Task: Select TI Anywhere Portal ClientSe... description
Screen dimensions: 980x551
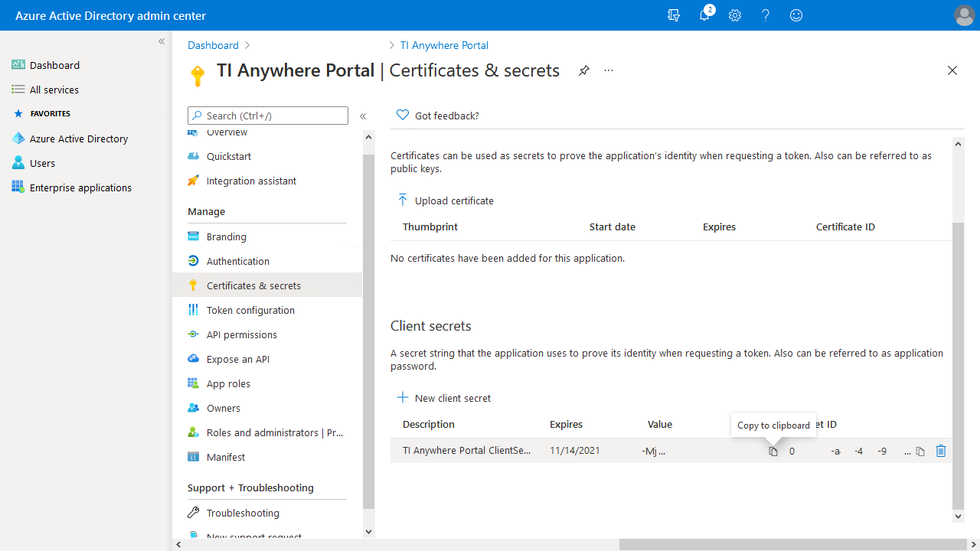Action: click(x=467, y=451)
